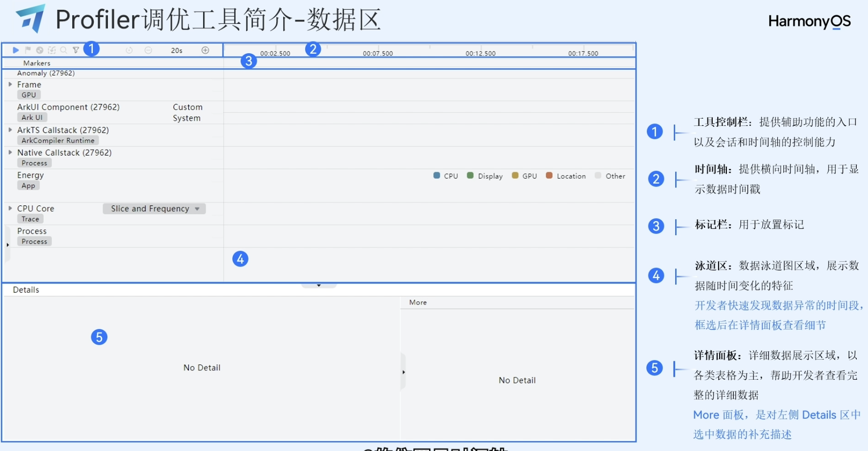This screenshot has height=451, width=868.
Task: Start recording with the blue play button
Action: (x=16, y=50)
